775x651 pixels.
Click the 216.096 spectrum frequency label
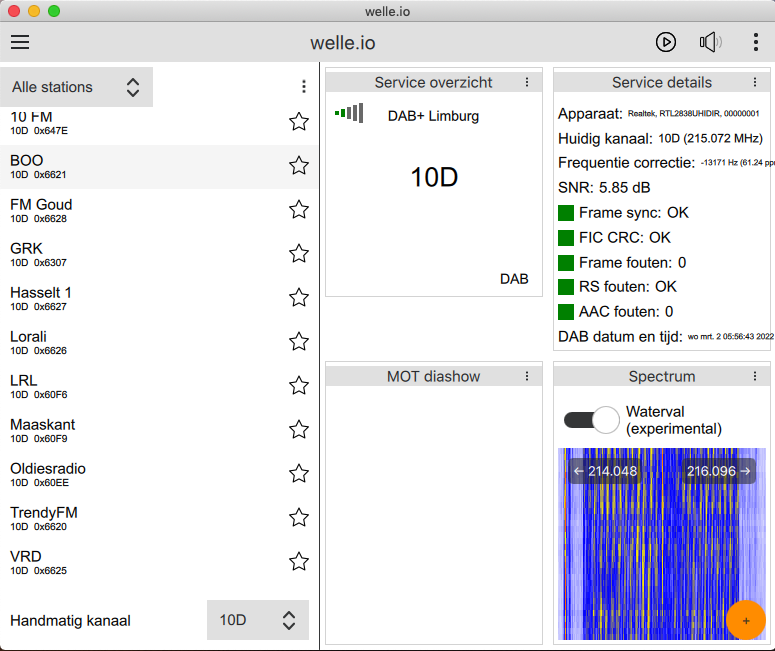coord(719,471)
